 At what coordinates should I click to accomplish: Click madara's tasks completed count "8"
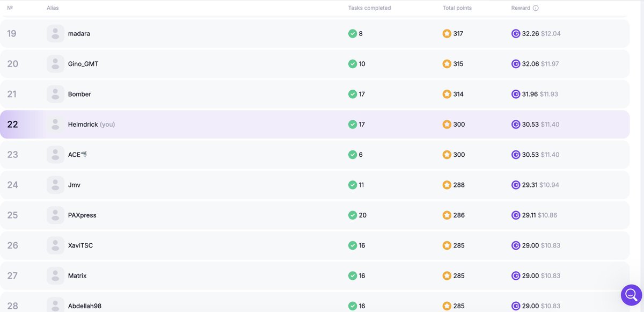point(361,33)
